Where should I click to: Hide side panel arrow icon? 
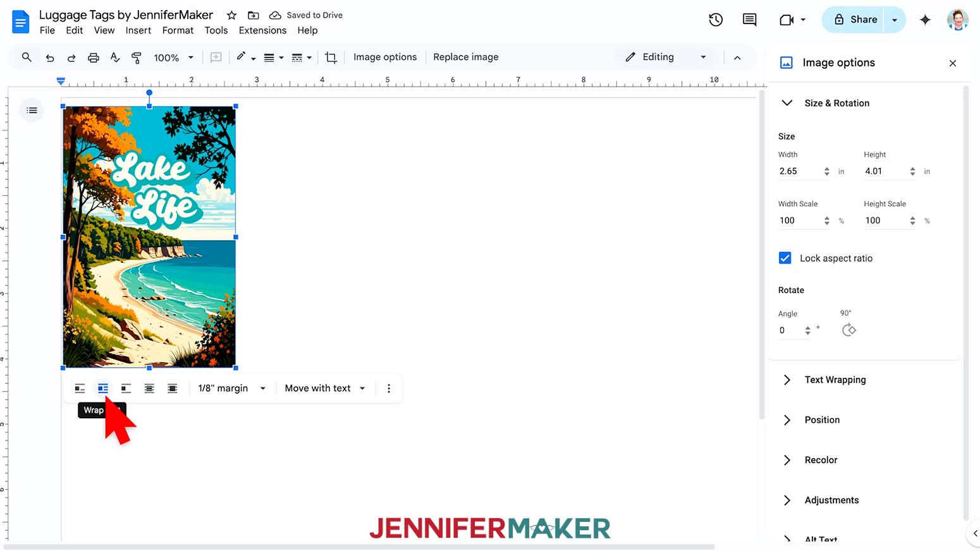(x=974, y=533)
